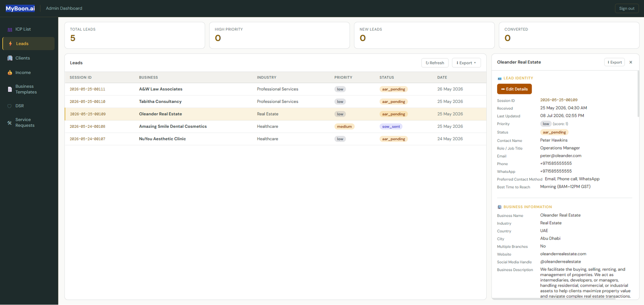Open Business Templates in the sidebar
Image resolution: width=644 pixels, height=305 pixels.
28,89
